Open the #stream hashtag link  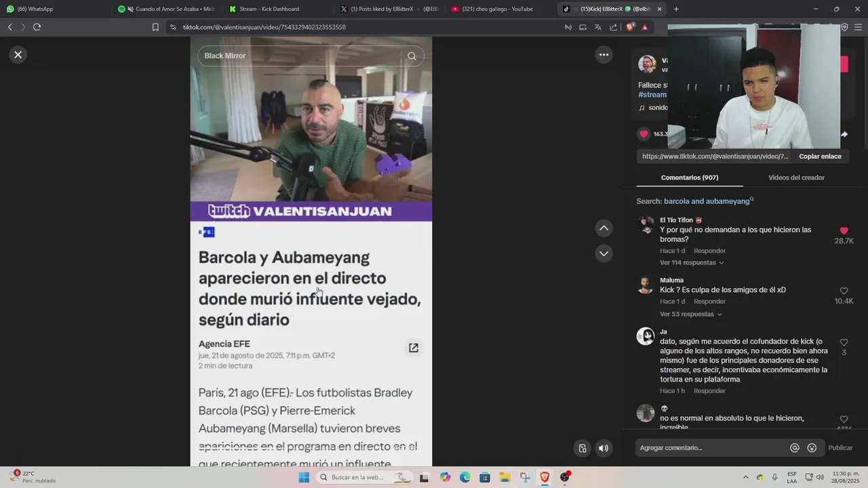[652, 95]
